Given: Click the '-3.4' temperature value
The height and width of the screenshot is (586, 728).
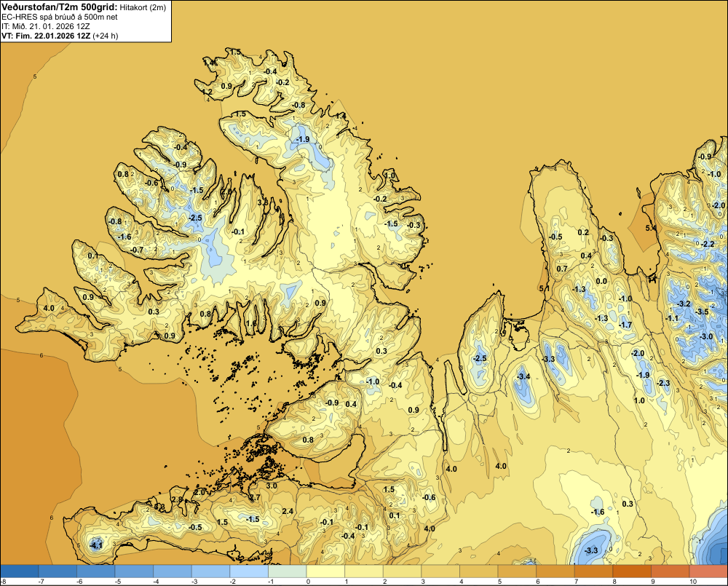Looking at the screenshot, I should pyautogui.click(x=523, y=376).
